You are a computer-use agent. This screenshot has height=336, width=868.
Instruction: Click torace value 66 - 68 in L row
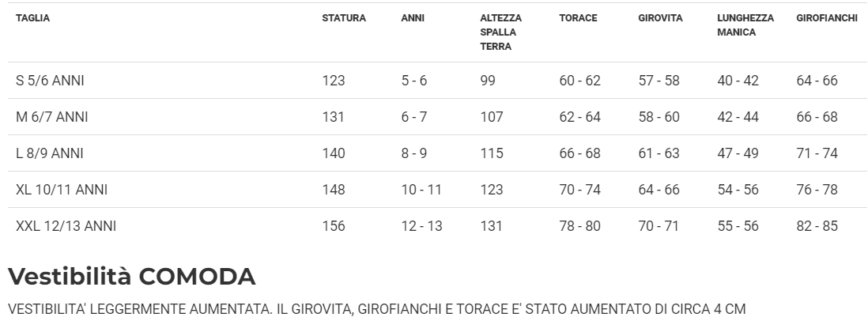(579, 153)
